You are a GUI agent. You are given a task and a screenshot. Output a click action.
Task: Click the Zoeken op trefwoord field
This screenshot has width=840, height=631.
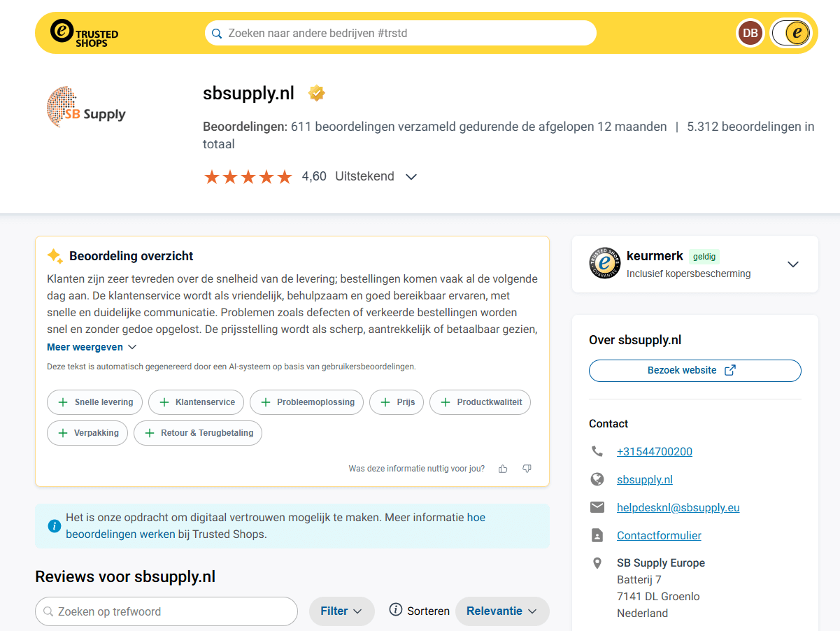tap(166, 611)
